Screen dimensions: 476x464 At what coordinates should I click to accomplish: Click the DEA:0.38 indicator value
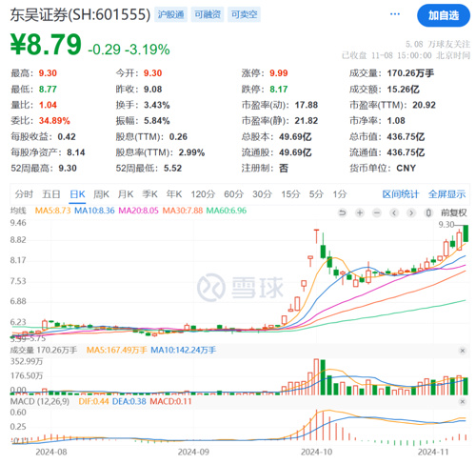(x=129, y=402)
